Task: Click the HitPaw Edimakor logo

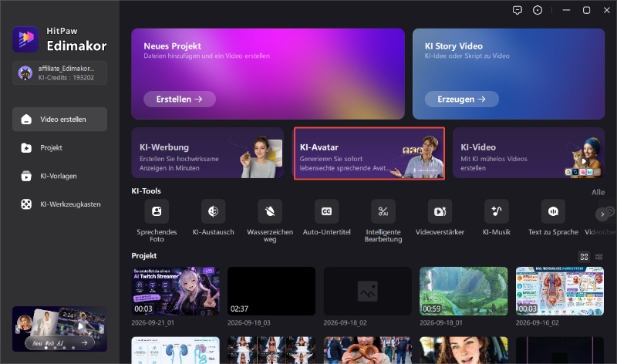Action: 25,39
